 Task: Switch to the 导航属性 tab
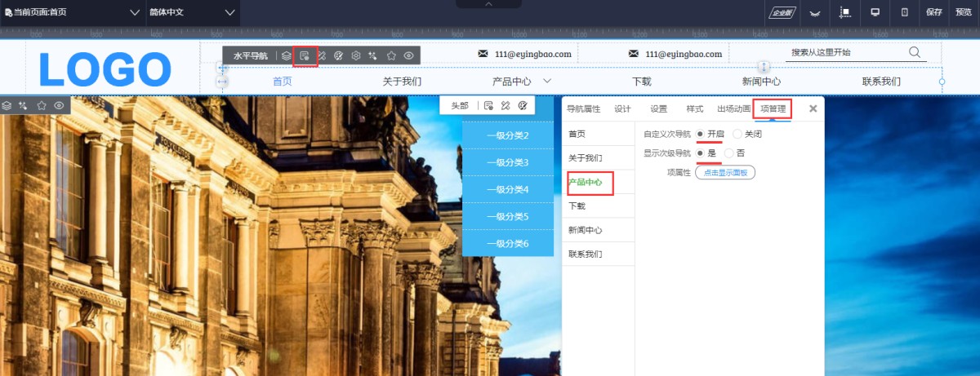pos(584,108)
